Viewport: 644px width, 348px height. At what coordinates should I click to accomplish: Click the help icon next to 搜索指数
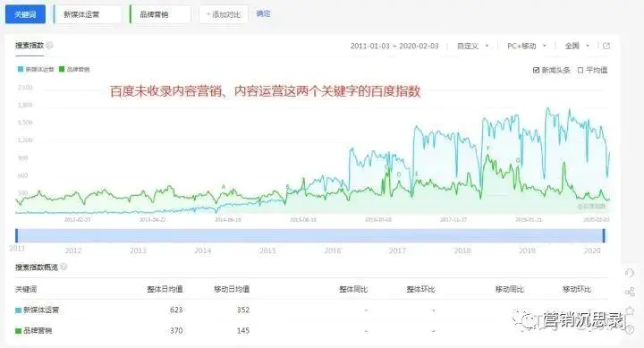coord(49,46)
